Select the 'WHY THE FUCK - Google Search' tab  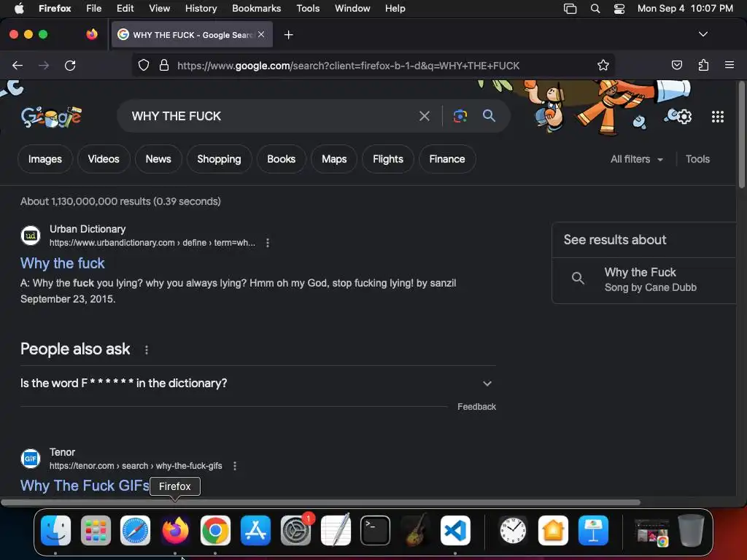pyautogui.click(x=192, y=35)
